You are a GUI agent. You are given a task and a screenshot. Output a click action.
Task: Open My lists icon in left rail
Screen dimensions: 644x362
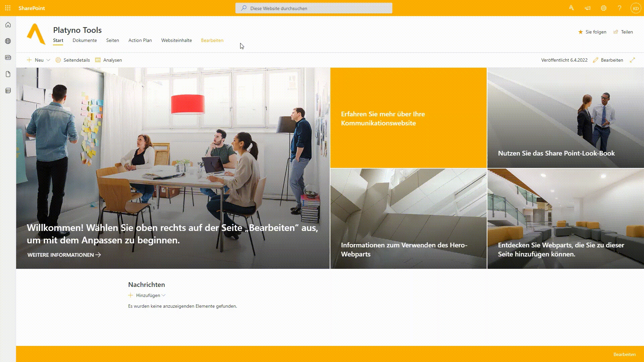(8, 90)
